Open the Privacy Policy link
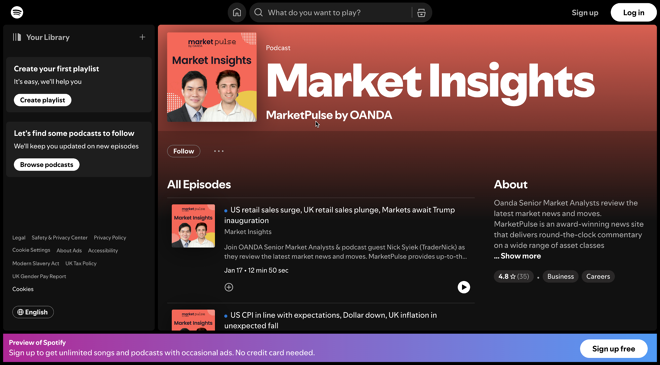The height and width of the screenshot is (365, 660). point(110,238)
